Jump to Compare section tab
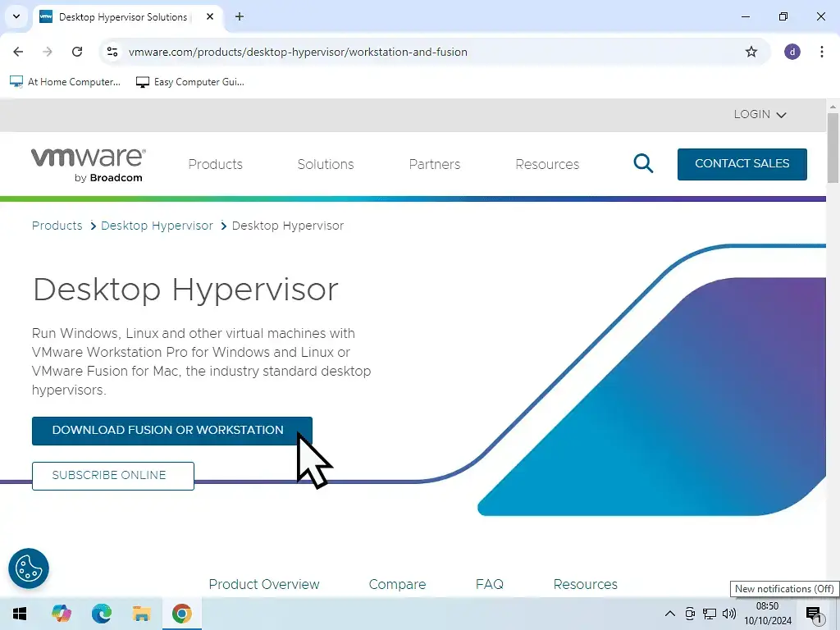 coord(398,584)
